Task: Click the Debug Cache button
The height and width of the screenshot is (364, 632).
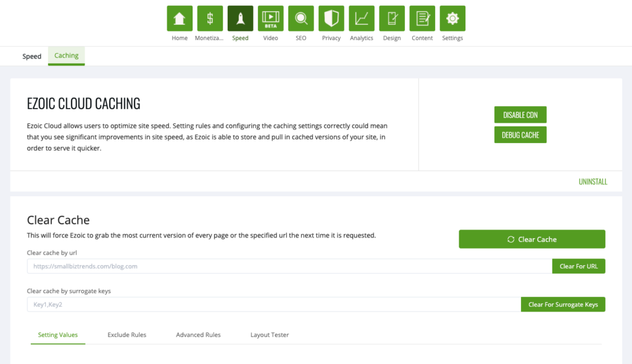Action: click(520, 135)
